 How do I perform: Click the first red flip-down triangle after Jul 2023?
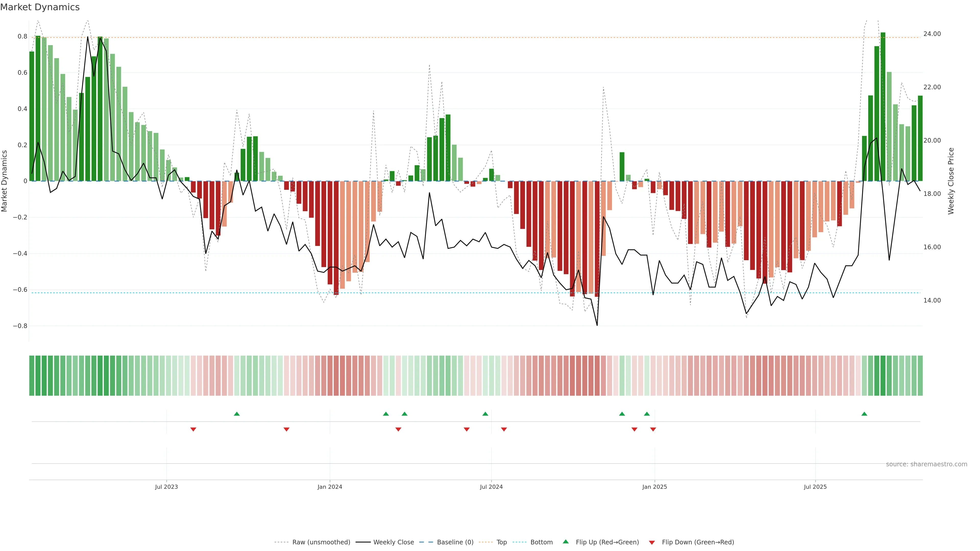(x=193, y=429)
